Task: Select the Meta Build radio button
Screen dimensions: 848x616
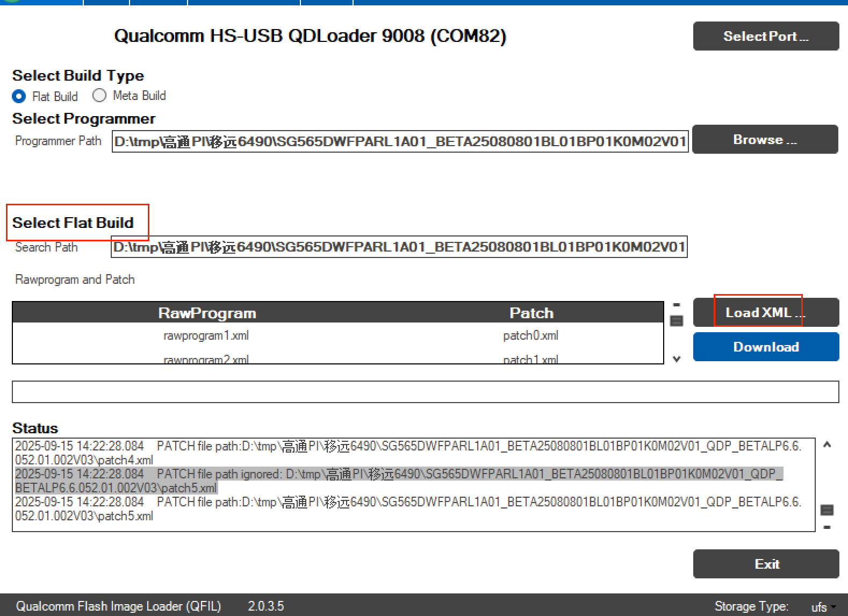Action: click(99, 96)
